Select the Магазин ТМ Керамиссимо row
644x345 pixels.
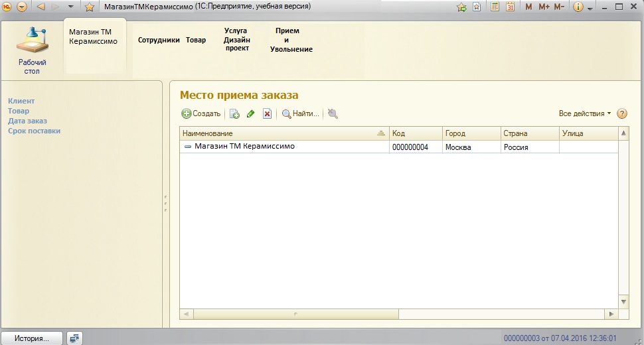pyautogui.click(x=399, y=147)
